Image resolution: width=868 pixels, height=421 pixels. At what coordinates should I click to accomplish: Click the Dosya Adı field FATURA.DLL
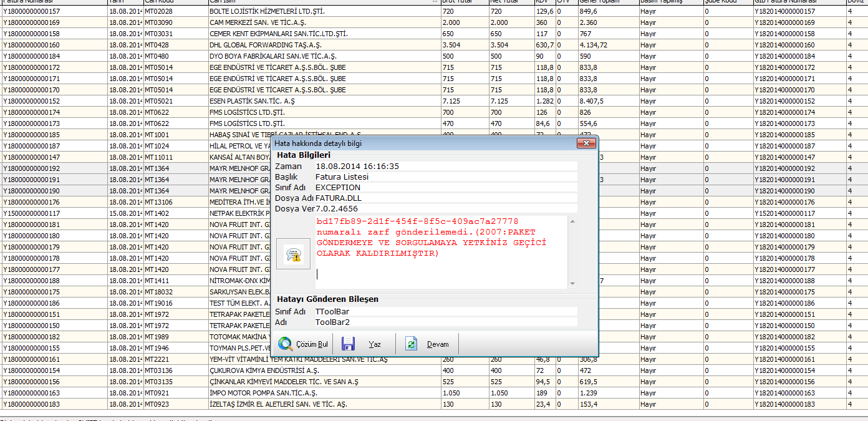click(x=338, y=198)
